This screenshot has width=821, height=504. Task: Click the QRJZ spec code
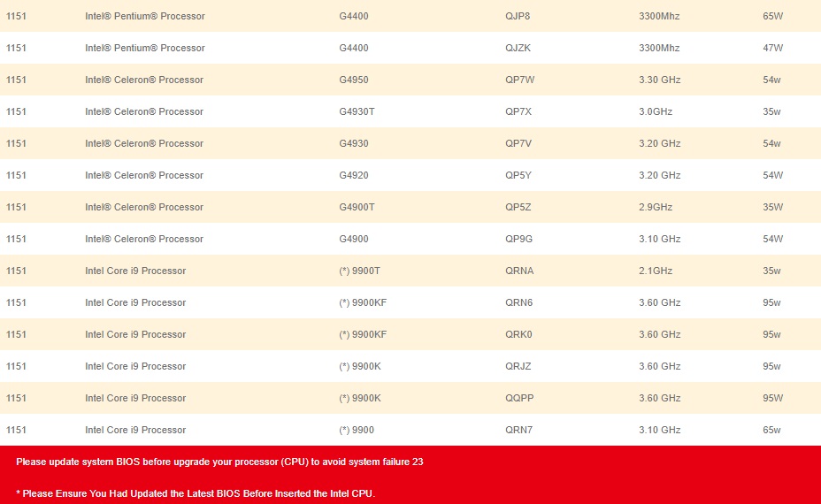click(x=518, y=366)
